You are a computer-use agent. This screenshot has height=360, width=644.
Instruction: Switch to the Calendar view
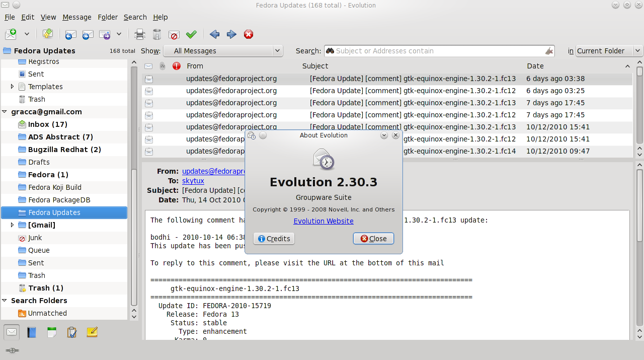tap(51, 332)
